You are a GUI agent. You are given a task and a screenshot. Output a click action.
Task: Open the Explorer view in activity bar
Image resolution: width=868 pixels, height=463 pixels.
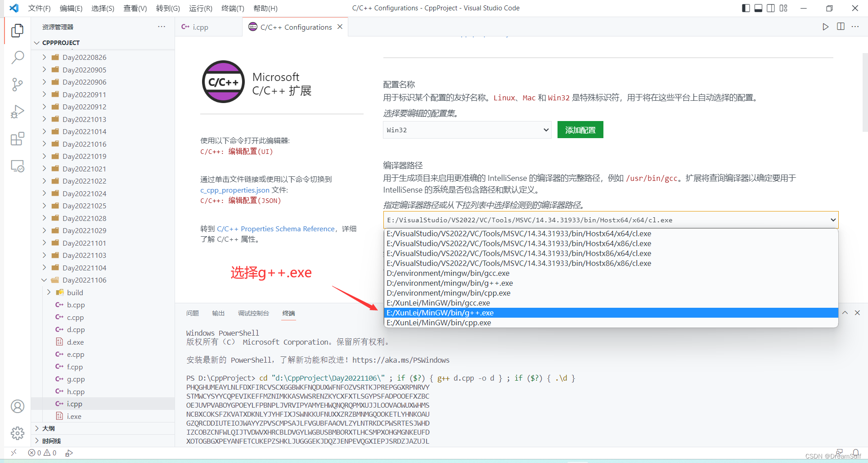pos(18,30)
